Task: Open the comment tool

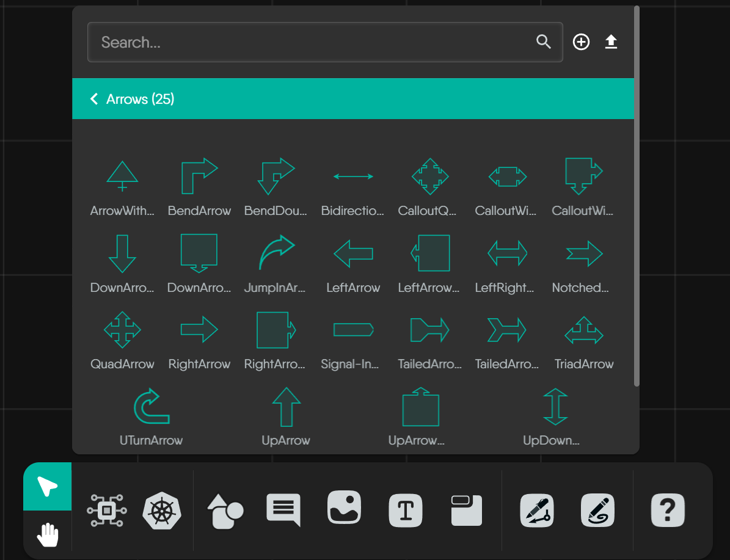Action: pos(283,511)
